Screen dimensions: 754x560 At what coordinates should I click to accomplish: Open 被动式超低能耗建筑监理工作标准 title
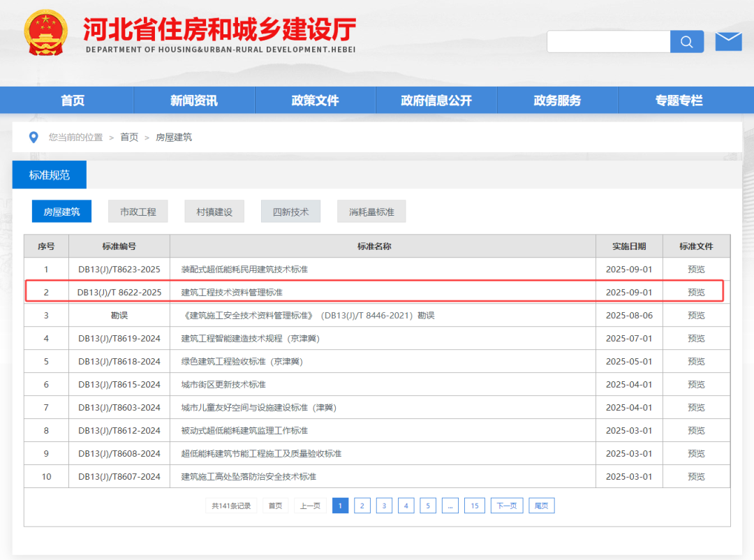coord(244,431)
